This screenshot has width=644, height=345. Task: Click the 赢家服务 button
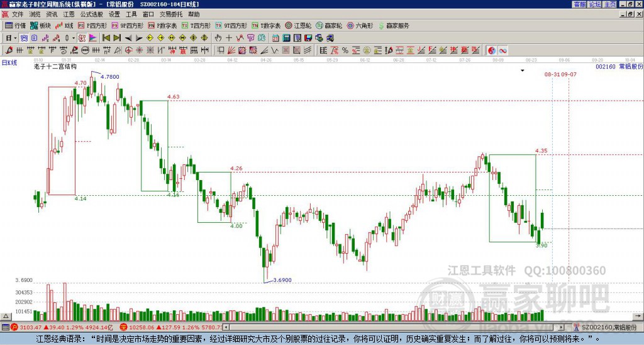click(x=393, y=25)
